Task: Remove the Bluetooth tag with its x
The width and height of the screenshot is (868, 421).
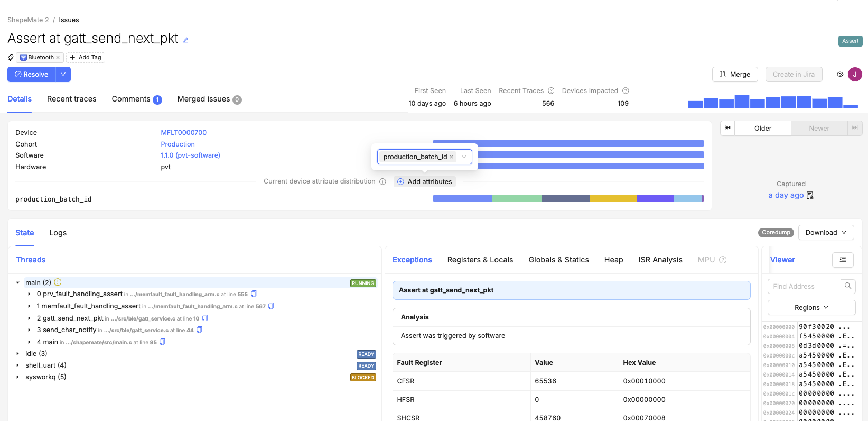Action: point(58,58)
